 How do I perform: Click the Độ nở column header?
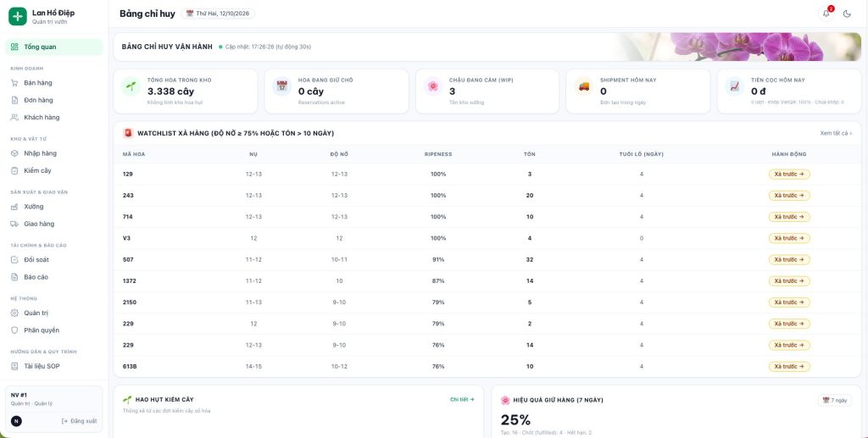[x=339, y=154]
